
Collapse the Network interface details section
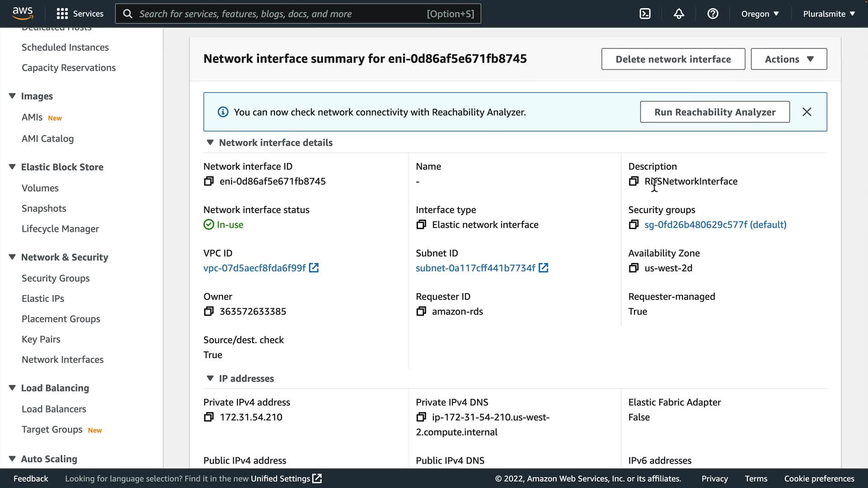(210, 142)
